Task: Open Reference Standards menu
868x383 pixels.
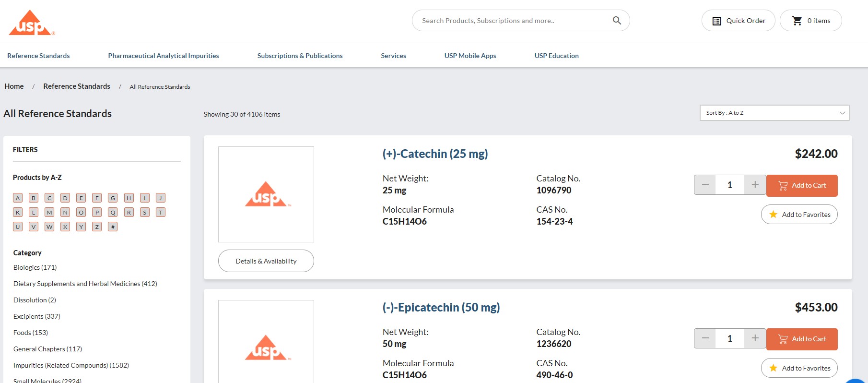Action: click(x=38, y=56)
